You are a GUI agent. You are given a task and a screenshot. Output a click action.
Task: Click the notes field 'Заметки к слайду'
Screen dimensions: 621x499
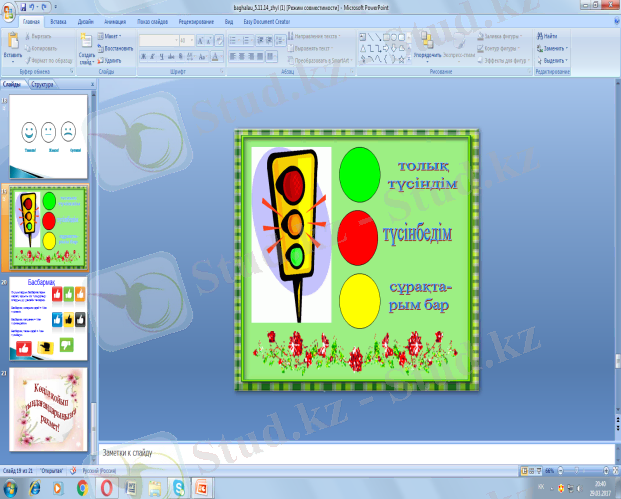click(350, 452)
